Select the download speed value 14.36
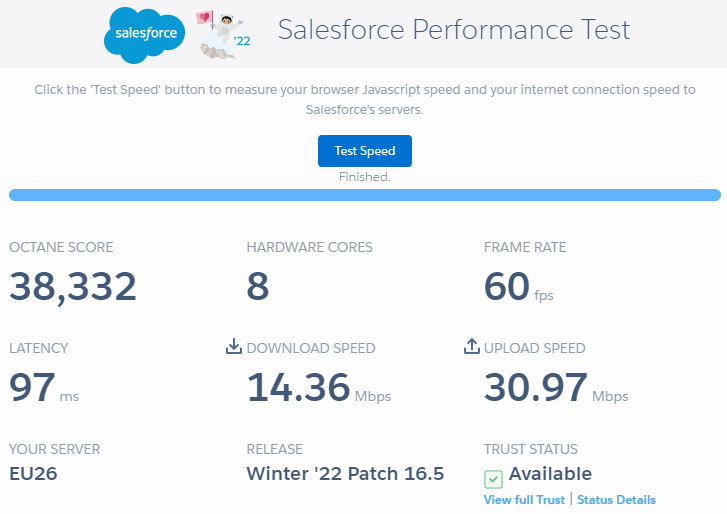The image size is (727, 514). (298, 387)
